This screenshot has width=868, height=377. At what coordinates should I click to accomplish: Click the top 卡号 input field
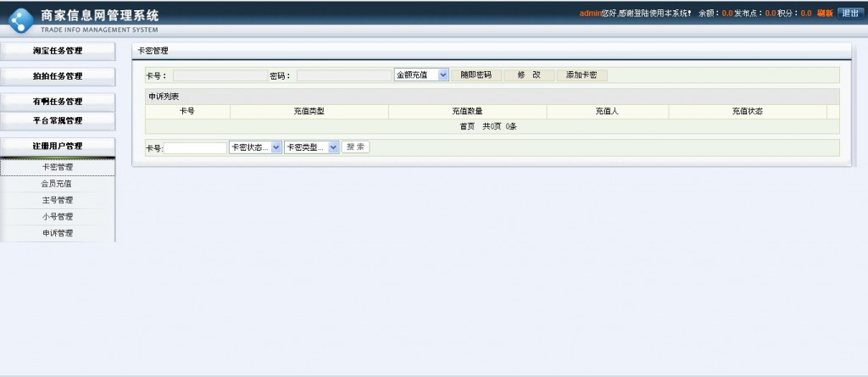pos(220,75)
